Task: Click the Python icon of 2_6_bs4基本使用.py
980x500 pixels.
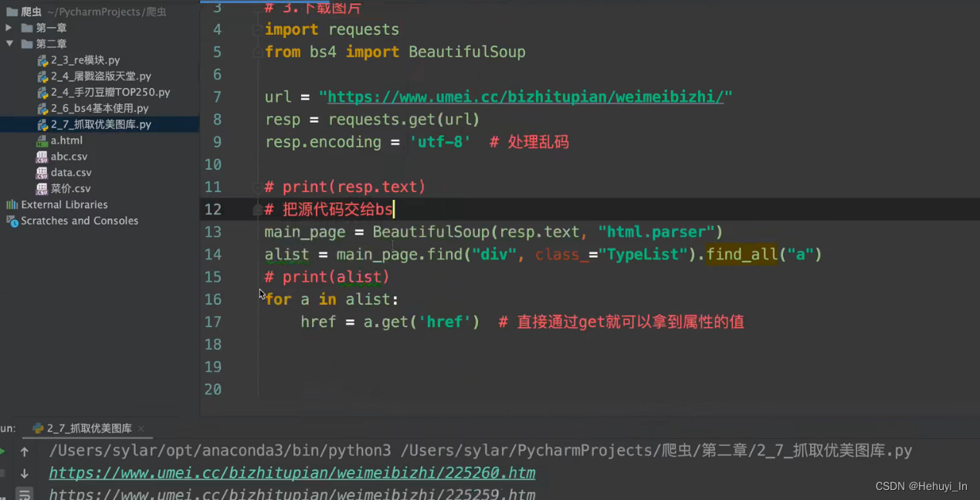Action: pos(42,109)
